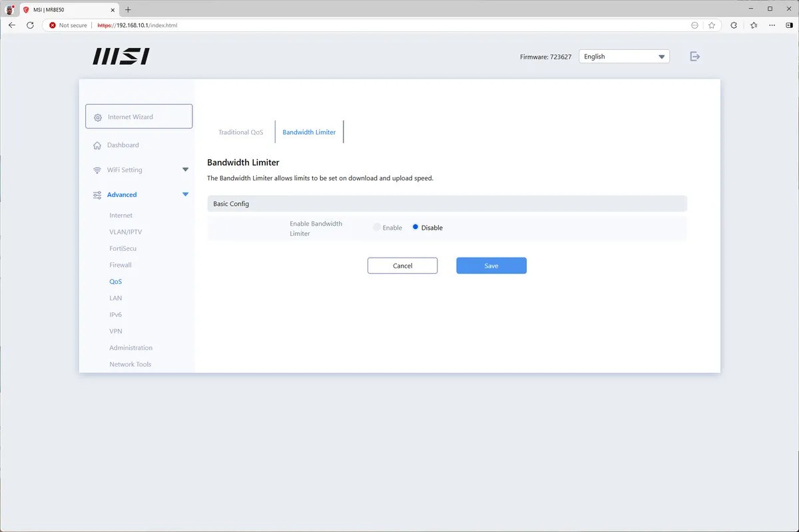Open the Firewall settings in sidebar
799x532 pixels.
point(121,265)
